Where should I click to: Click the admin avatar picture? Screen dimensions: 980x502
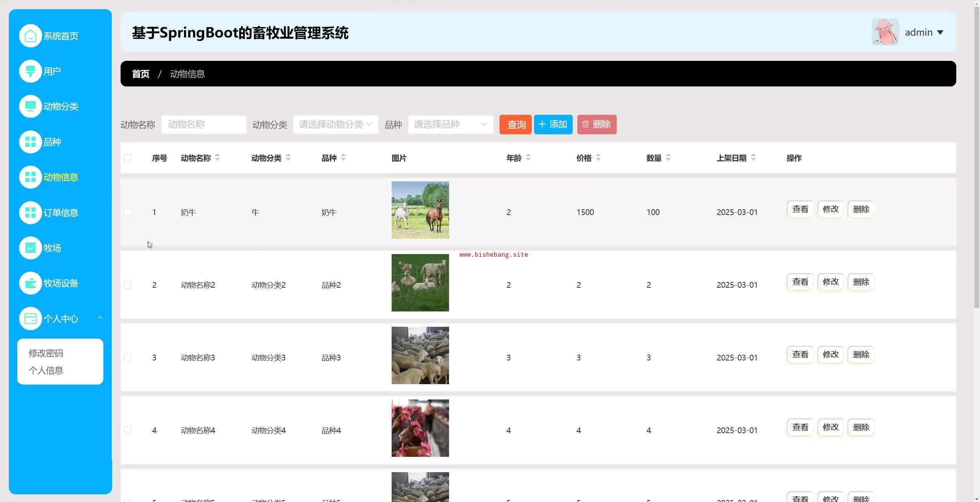pos(885,32)
